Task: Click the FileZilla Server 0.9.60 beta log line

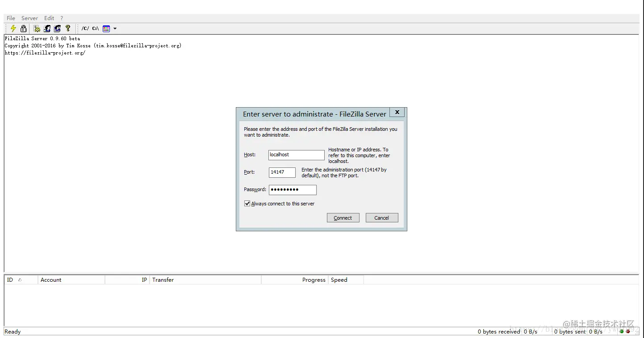Action: (42, 39)
